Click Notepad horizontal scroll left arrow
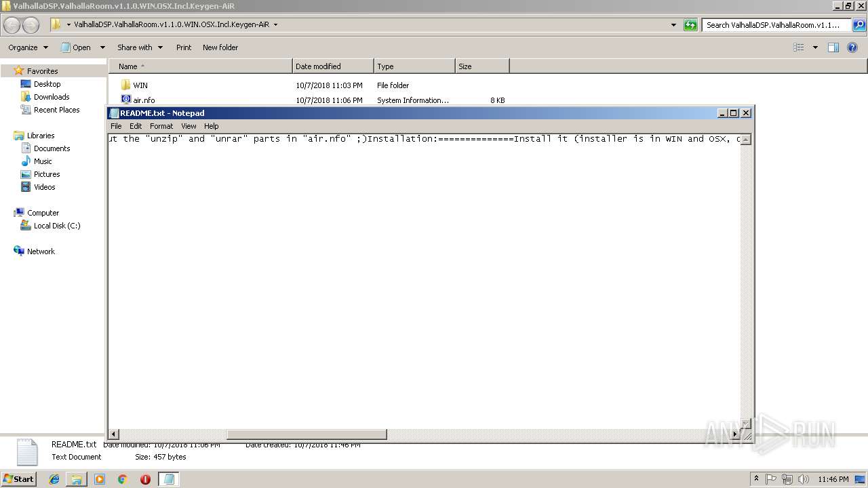Viewport: 868px width, 488px height. click(113, 434)
